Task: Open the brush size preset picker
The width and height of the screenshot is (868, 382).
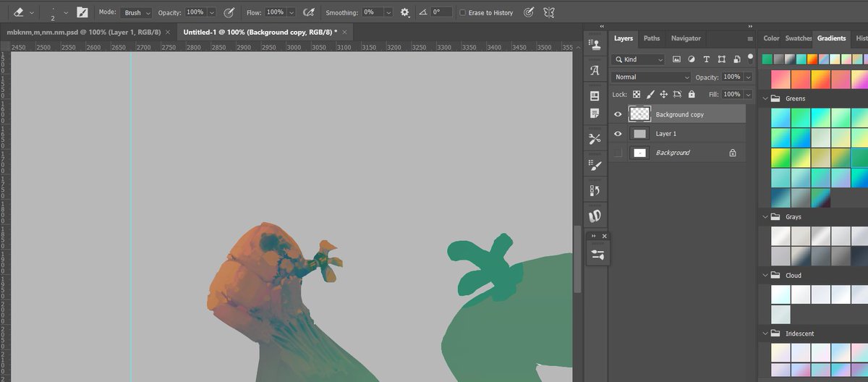Action: [x=67, y=12]
